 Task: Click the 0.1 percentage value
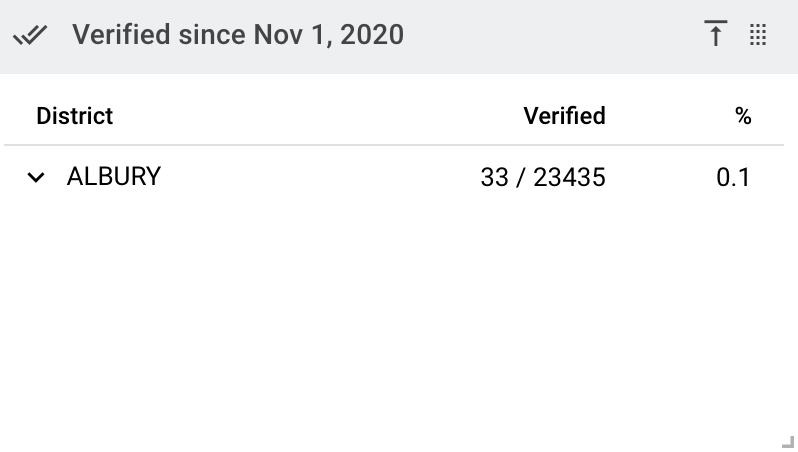click(x=733, y=178)
